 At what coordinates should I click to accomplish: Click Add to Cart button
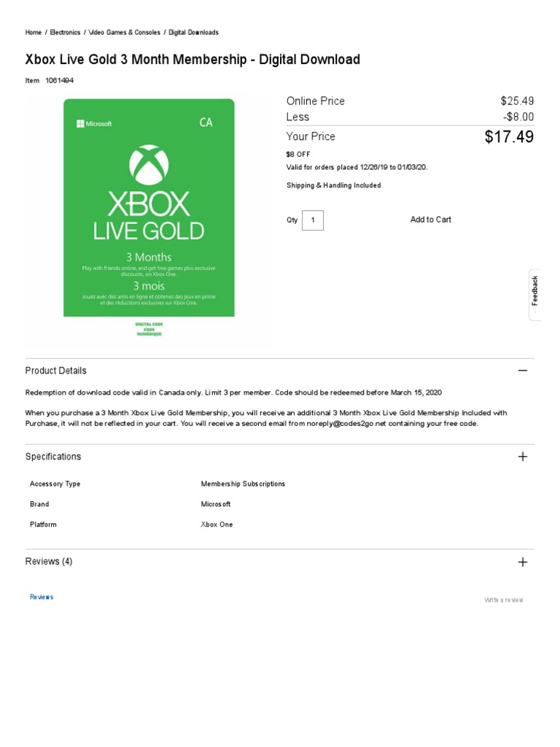(x=430, y=220)
